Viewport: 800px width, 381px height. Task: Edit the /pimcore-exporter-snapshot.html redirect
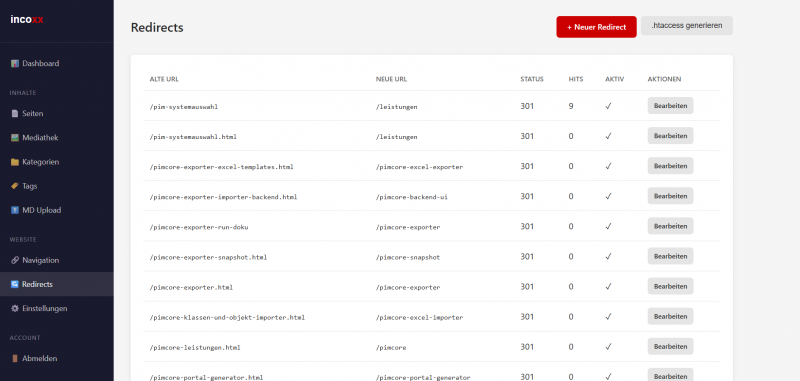point(670,257)
